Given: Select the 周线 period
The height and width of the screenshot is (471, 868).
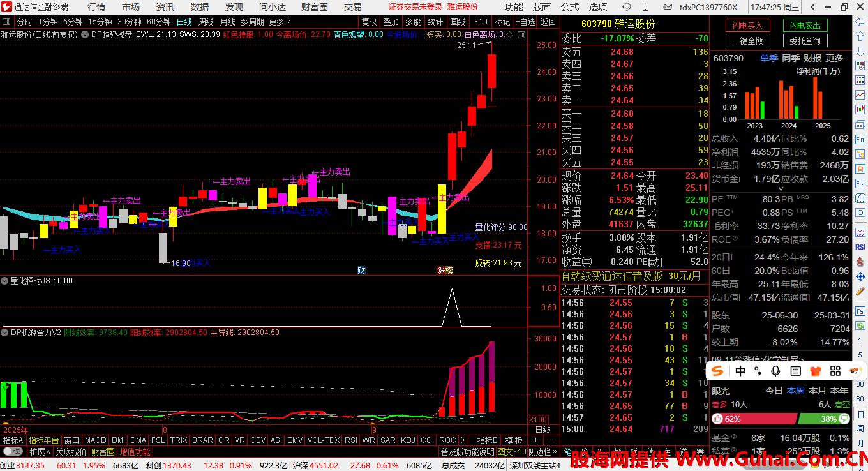Looking at the screenshot, I should (x=206, y=22).
